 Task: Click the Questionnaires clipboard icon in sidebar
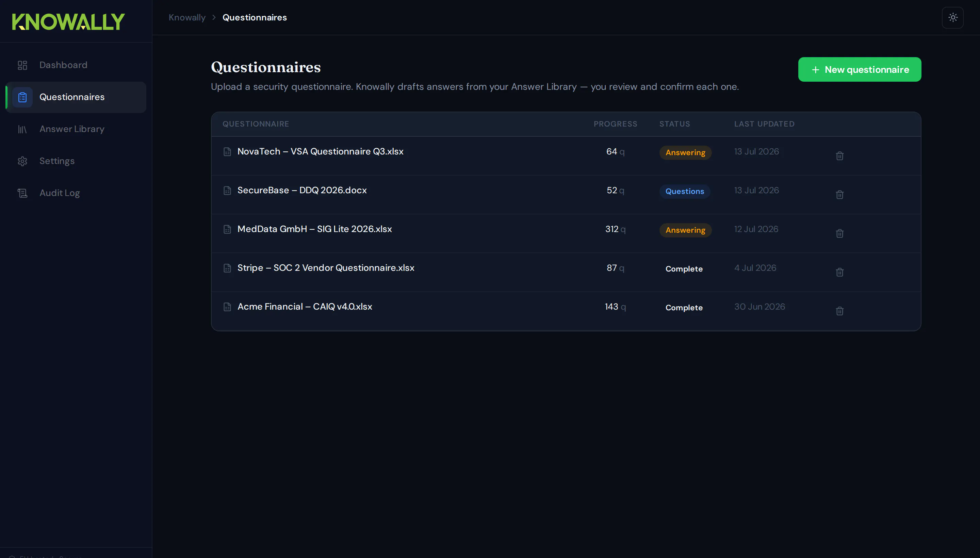click(x=22, y=97)
